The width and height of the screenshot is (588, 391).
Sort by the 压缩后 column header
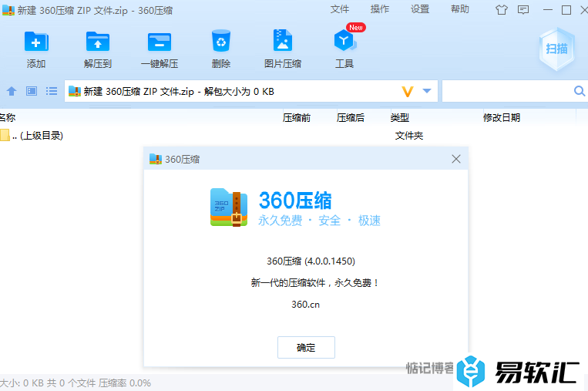(x=350, y=118)
